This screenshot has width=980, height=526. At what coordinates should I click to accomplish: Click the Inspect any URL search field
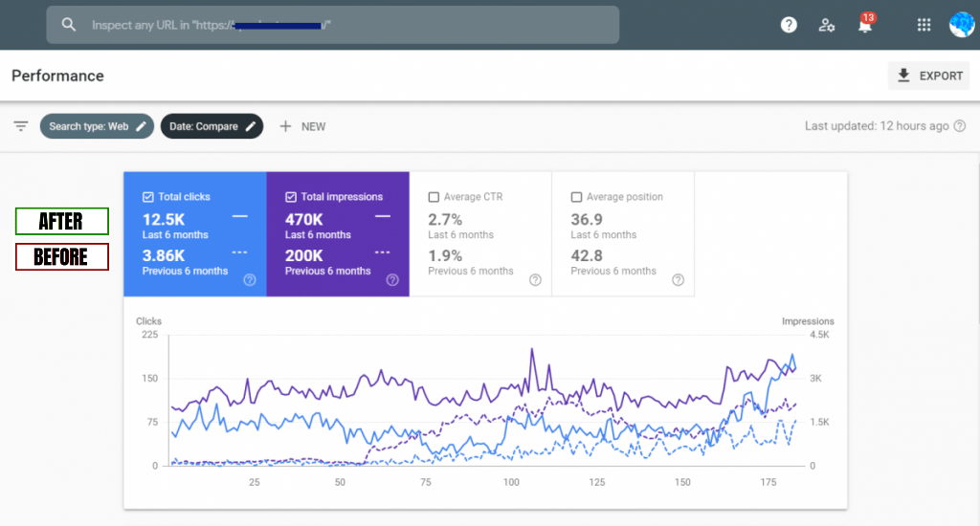click(x=332, y=25)
